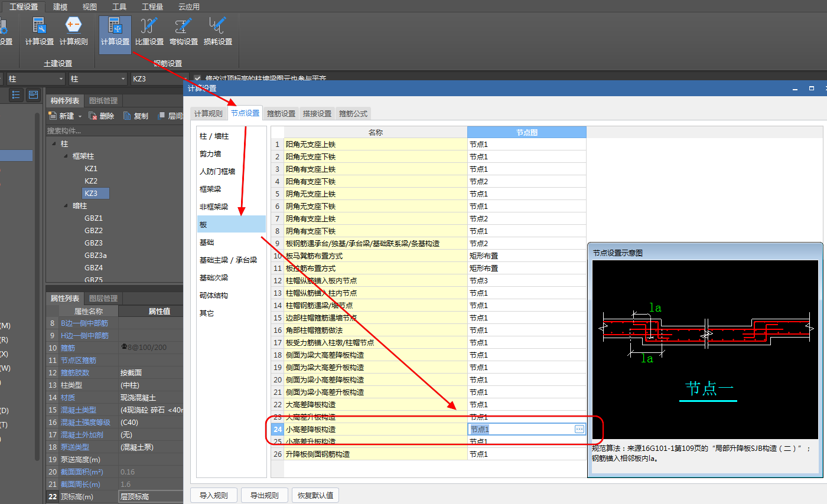Viewport: 827px width, 504px height.
Task: Select the 人防门框墙 category
Action: coord(232,172)
